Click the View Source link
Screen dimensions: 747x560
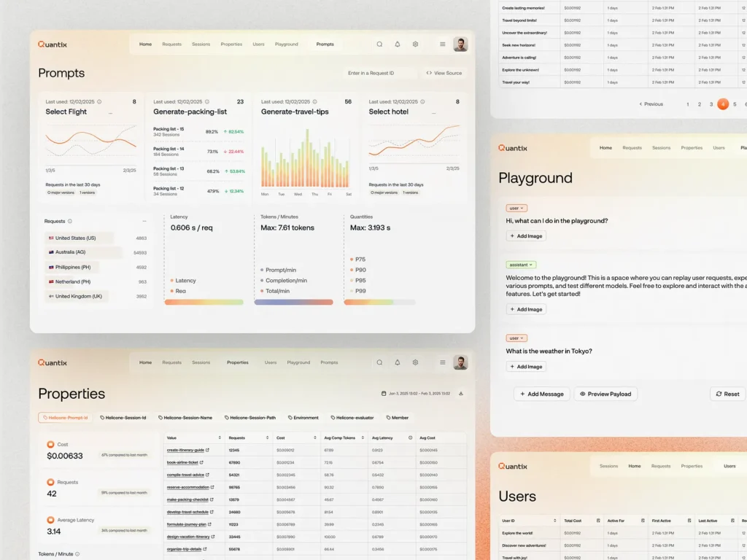pyautogui.click(x=444, y=73)
